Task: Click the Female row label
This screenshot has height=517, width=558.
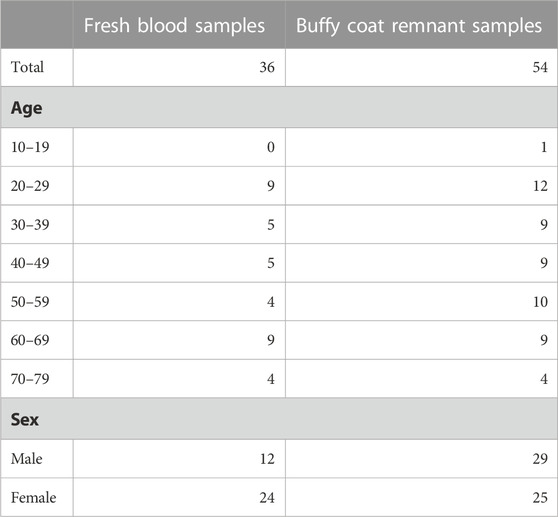Action: click(x=33, y=497)
